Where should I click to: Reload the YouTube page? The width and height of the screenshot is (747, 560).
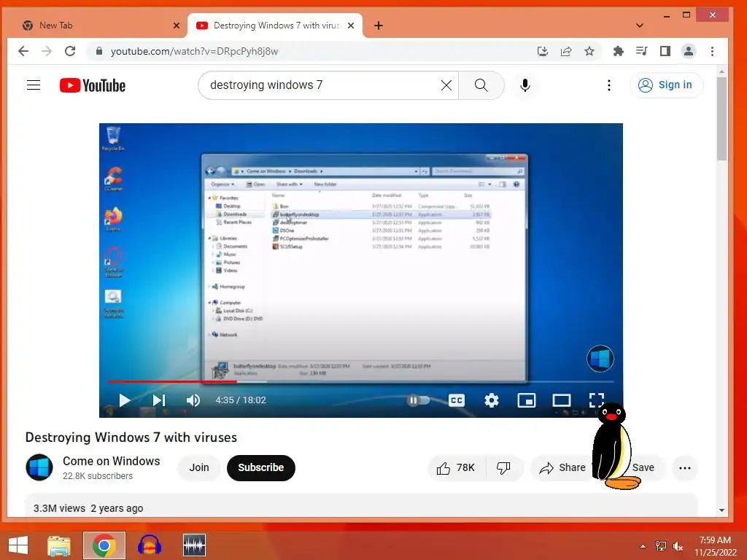click(x=70, y=51)
